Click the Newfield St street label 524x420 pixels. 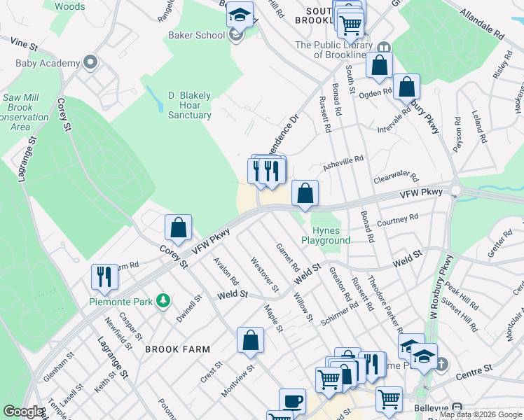[118, 333]
